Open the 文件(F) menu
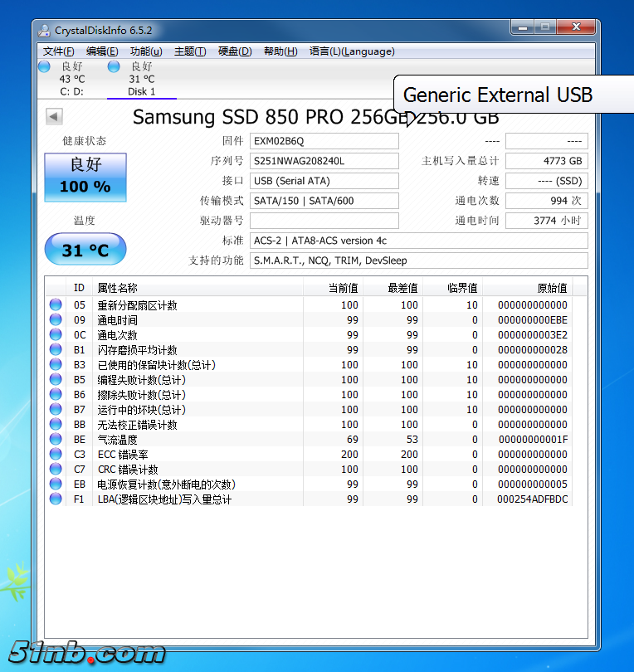634x672 pixels. (x=58, y=51)
